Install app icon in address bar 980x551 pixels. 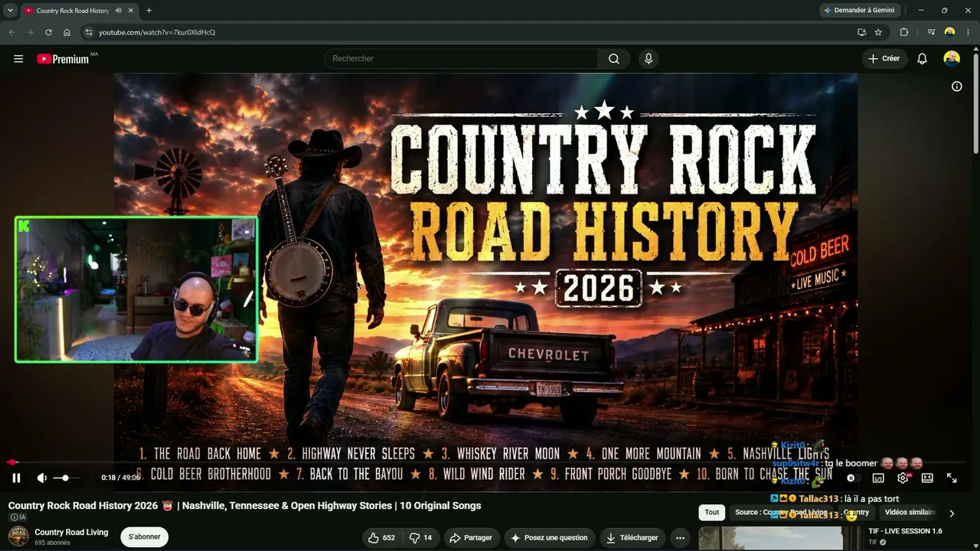(x=861, y=32)
